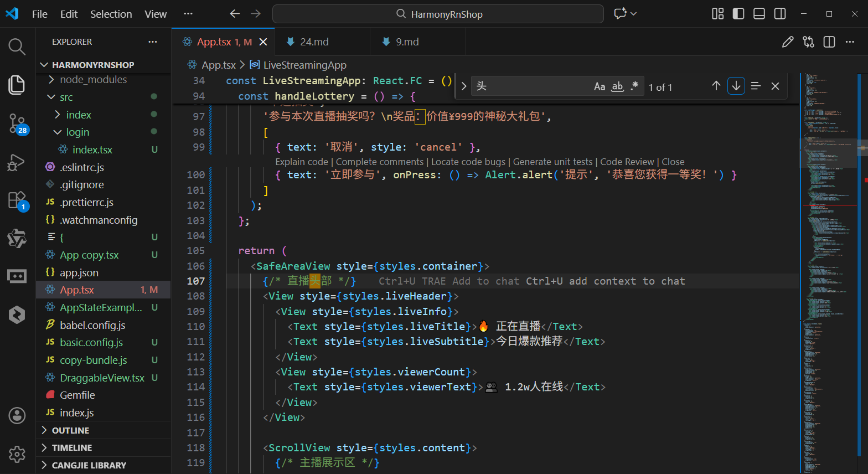Toggle Find in Selection option
This screenshot has width=868, height=474.
pos(756,86)
